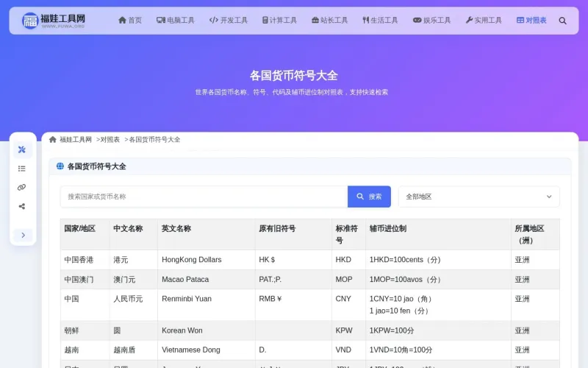Image resolution: width=588 pixels, height=368 pixels.
Task: Open the 生活工具 menu
Action: pos(380,21)
